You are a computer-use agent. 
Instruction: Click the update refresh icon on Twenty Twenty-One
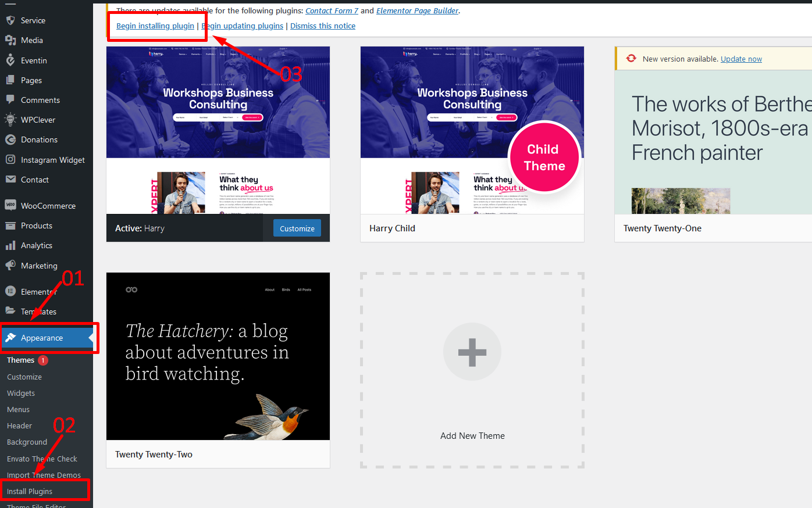[631, 58]
